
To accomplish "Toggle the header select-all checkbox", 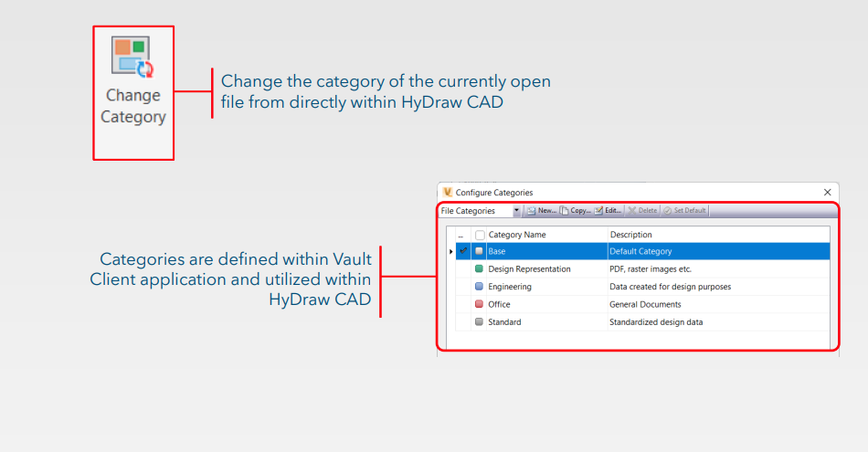I will [480, 235].
